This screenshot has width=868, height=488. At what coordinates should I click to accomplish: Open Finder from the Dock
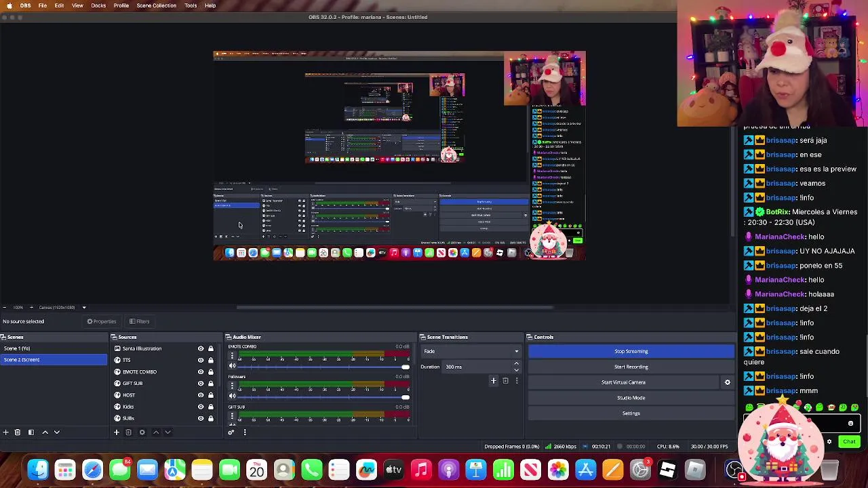[38, 470]
